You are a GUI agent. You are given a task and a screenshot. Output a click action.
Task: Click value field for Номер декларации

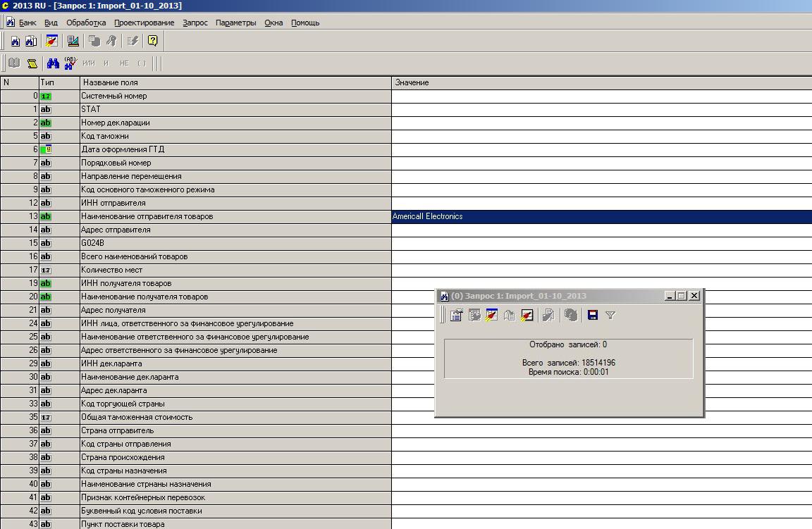pyautogui.click(x=602, y=123)
